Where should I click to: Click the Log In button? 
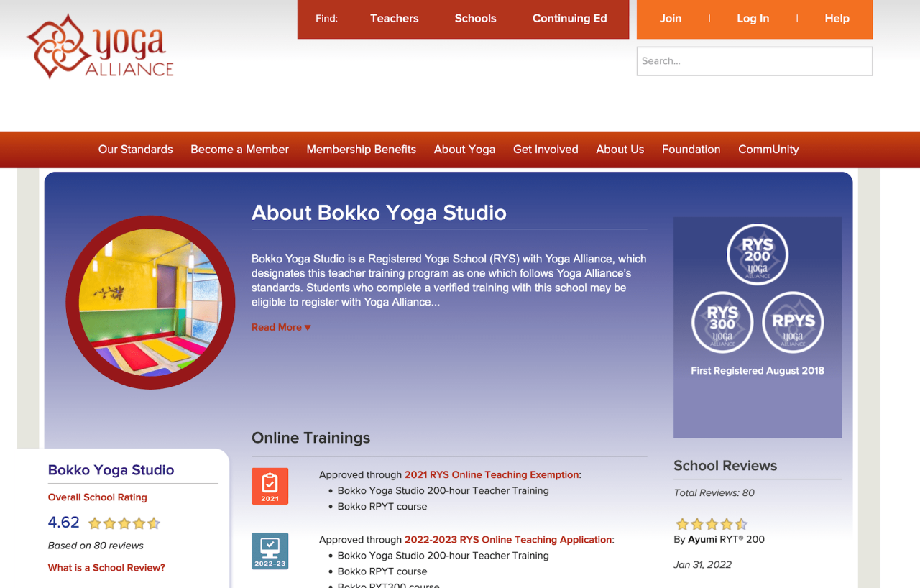tap(753, 19)
